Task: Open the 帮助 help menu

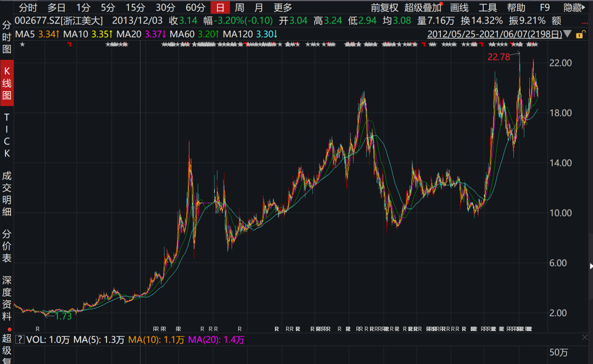Action: pyautogui.click(x=516, y=8)
